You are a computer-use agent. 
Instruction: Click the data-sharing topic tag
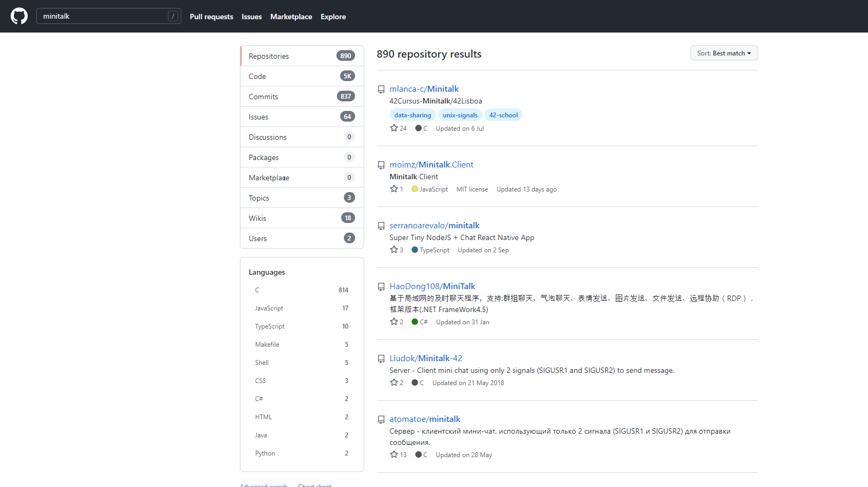413,115
